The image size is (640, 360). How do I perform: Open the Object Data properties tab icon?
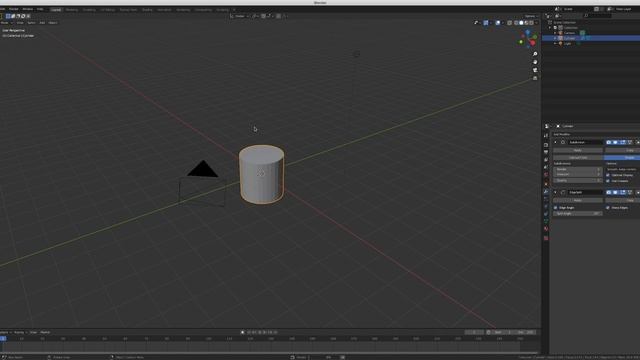(546, 221)
